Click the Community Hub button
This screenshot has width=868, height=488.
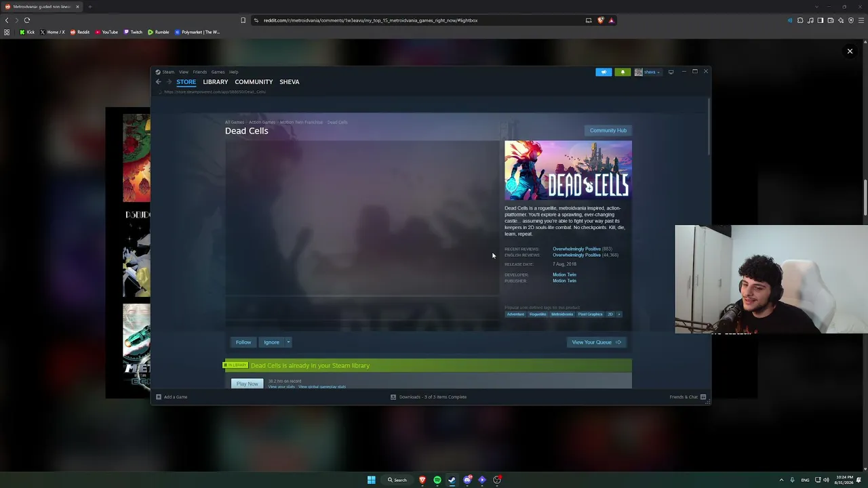[608, 130]
